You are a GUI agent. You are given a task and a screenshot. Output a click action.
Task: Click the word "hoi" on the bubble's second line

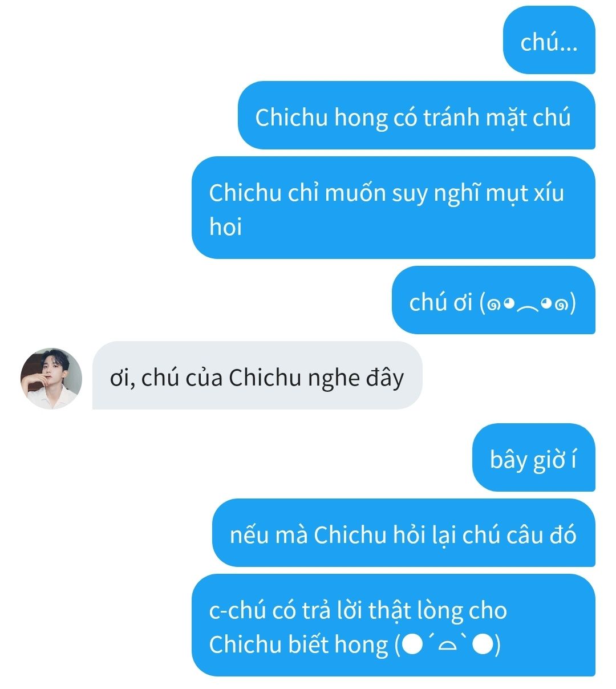225,227
